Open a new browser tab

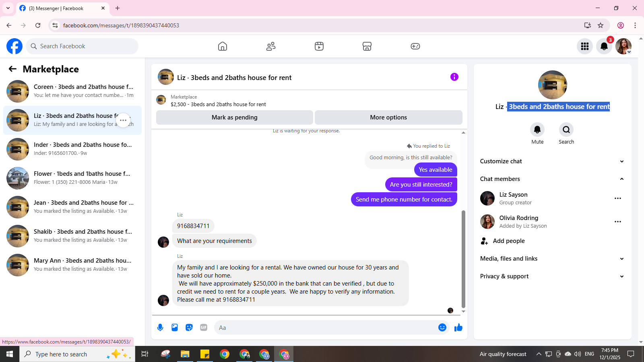coord(118,8)
